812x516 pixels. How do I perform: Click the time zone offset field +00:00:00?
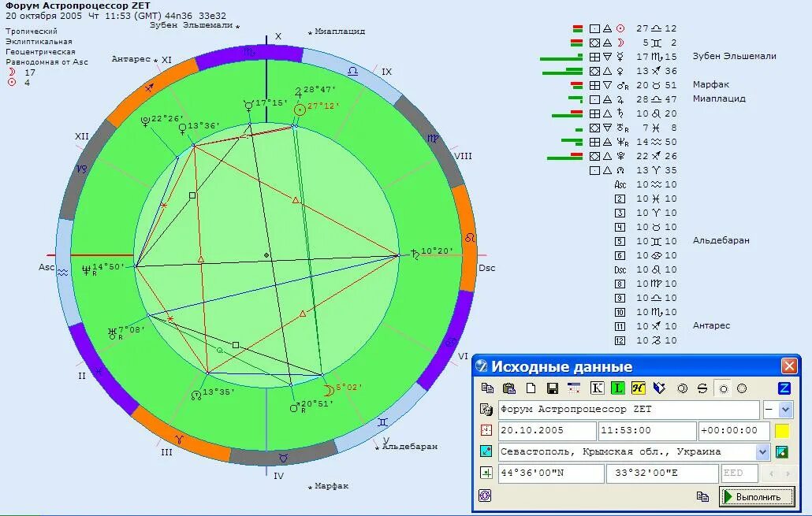(734, 431)
